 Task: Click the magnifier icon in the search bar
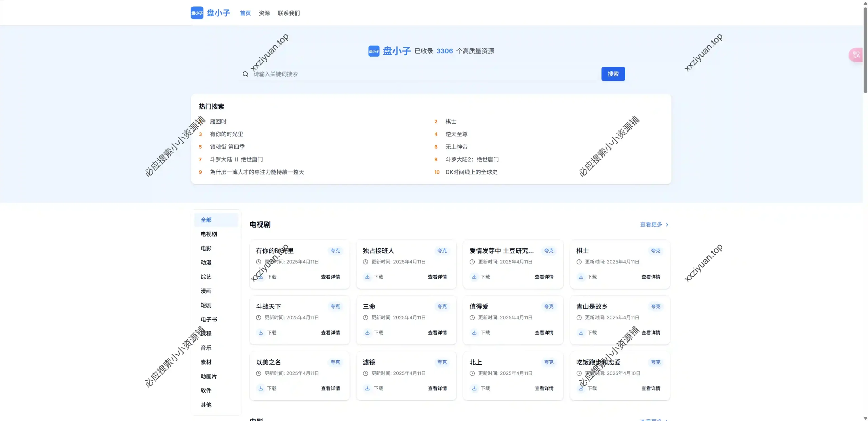pyautogui.click(x=245, y=74)
